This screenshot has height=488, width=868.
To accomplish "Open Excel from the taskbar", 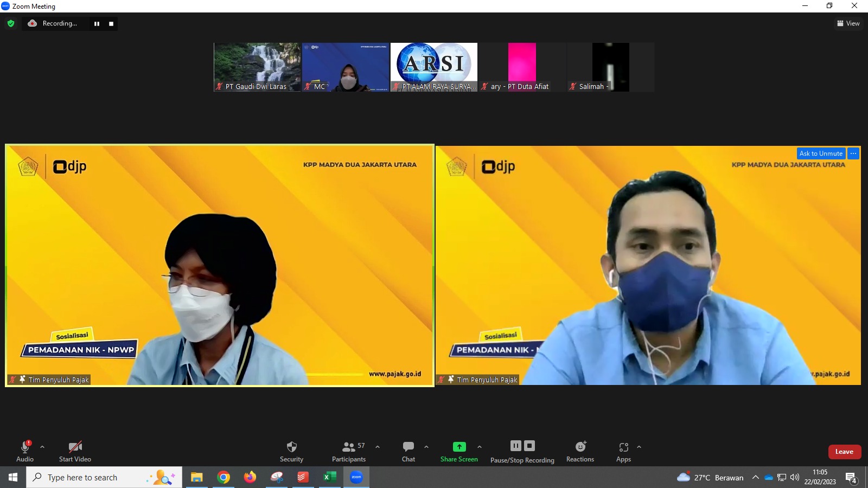I will [x=329, y=477].
